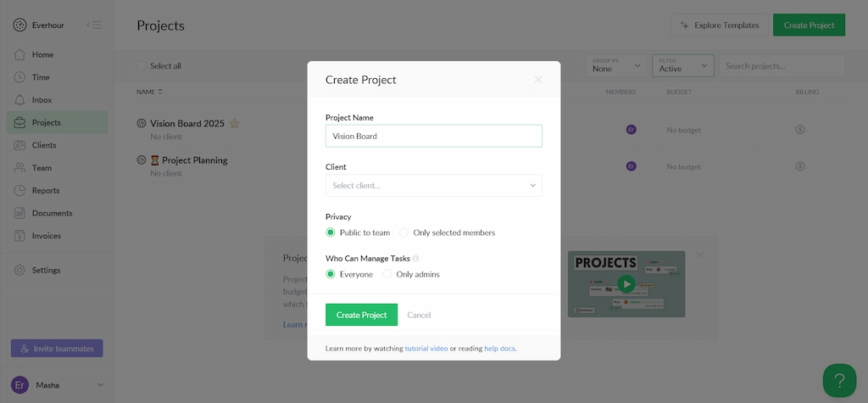
Task: Click member avatar in Project Planning row
Action: (x=631, y=166)
